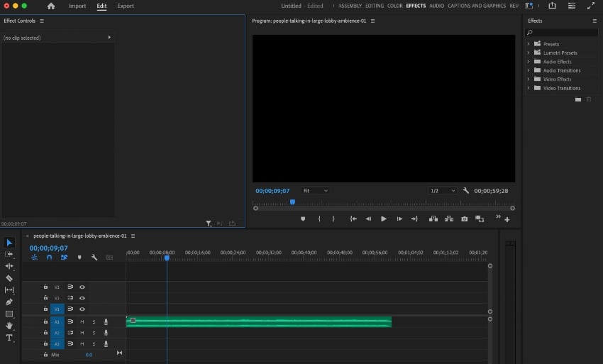This screenshot has width=603, height=364.
Task: Select the Hand tool
Action: [x=9, y=326]
